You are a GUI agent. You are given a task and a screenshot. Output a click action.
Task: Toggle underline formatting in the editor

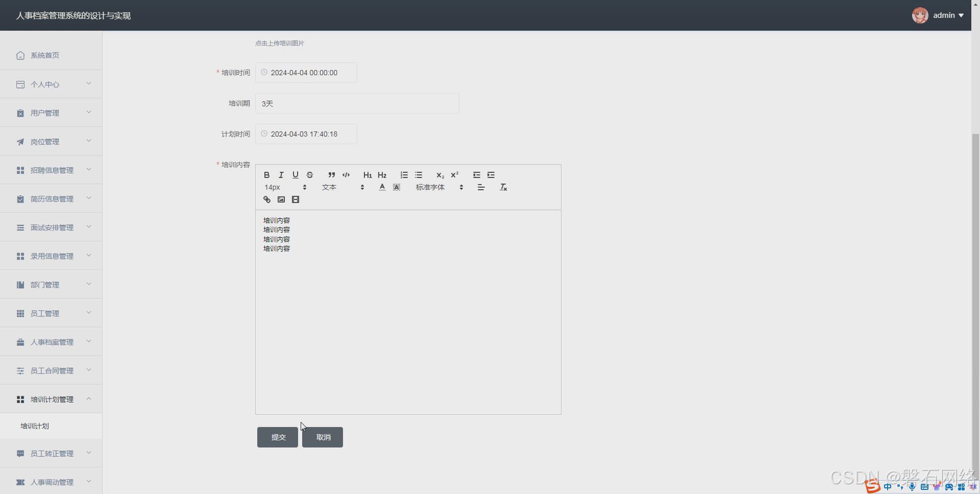[x=295, y=175]
